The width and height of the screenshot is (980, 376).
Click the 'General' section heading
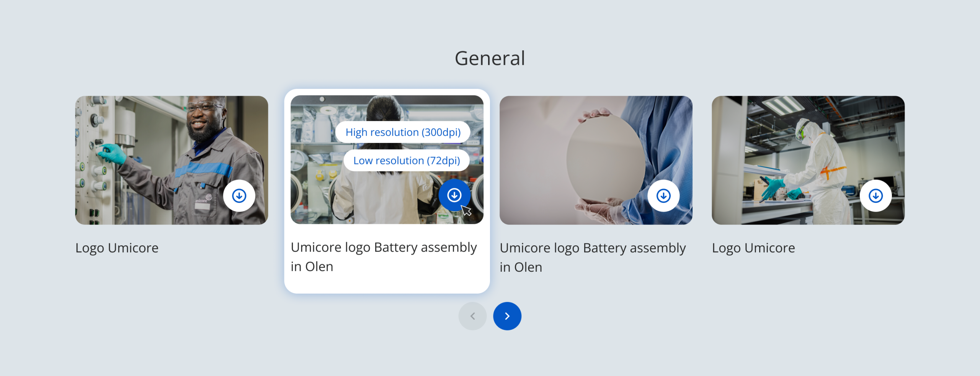tap(490, 58)
